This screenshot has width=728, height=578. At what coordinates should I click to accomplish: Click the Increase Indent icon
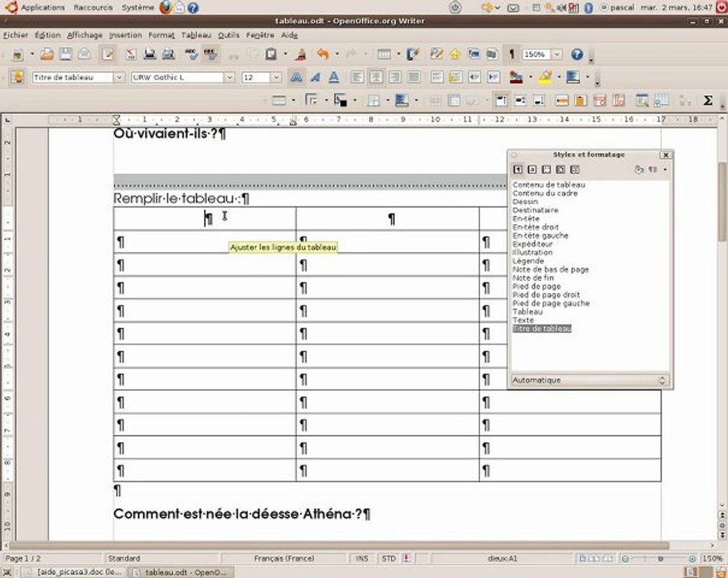point(493,77)
